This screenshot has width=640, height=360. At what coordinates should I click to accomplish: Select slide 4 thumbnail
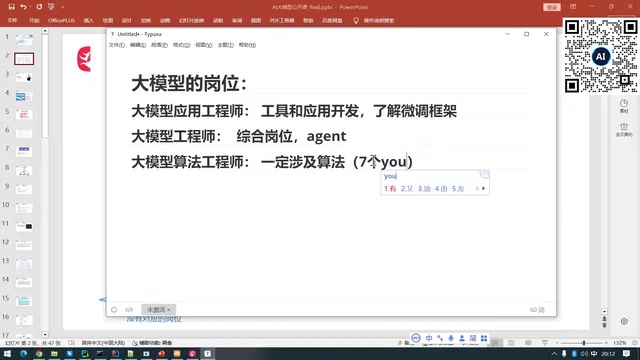24,96
